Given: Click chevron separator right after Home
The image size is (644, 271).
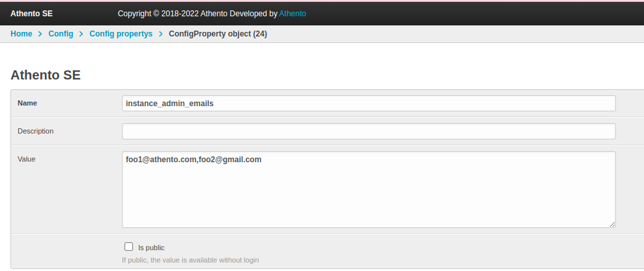Looking at the screenshot, I should tap(40, 34).
